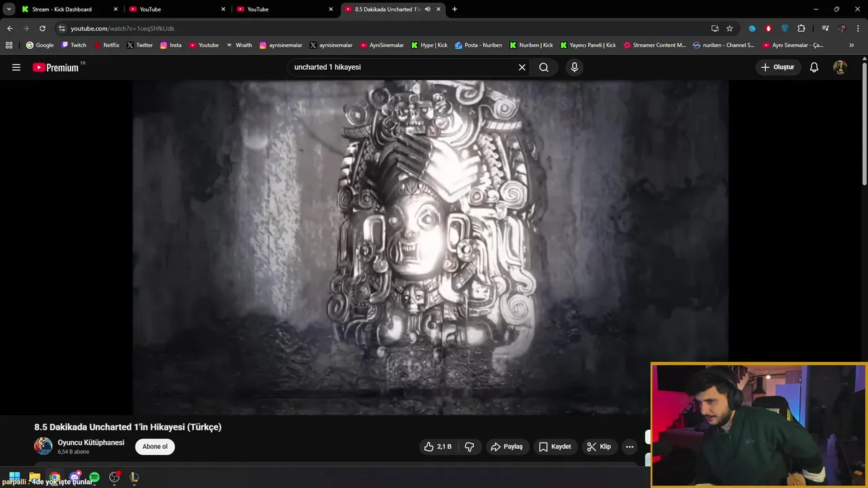868x488 pixels.
Task: Open the YouTube account avatar menu
Action: point(840,67)
